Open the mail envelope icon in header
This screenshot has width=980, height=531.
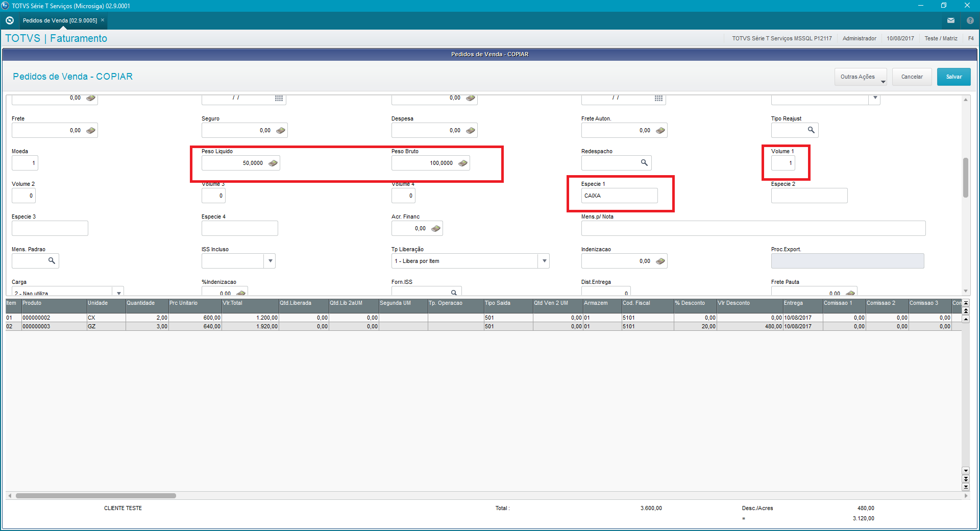tap(951, 20)
